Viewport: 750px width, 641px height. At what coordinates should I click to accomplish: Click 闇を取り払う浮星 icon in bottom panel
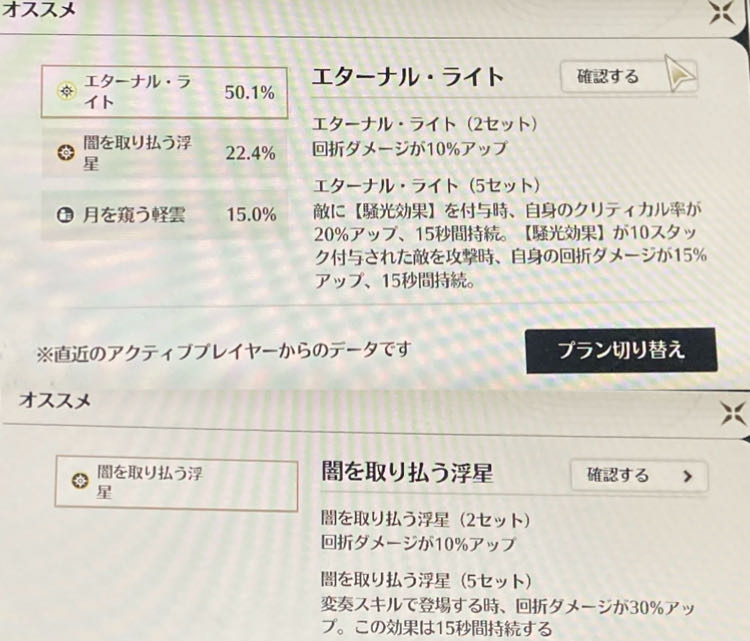pos(80,482)
